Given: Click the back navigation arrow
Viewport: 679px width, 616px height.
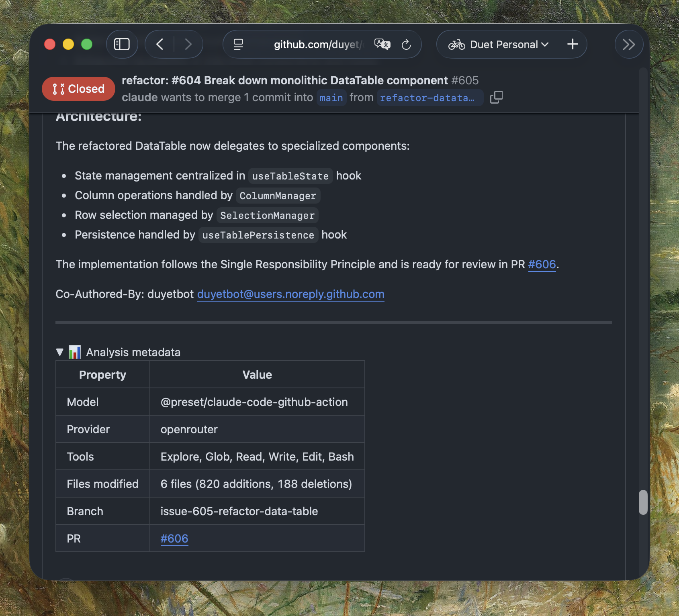Looking at the screenshot, I should pos(160,44).
